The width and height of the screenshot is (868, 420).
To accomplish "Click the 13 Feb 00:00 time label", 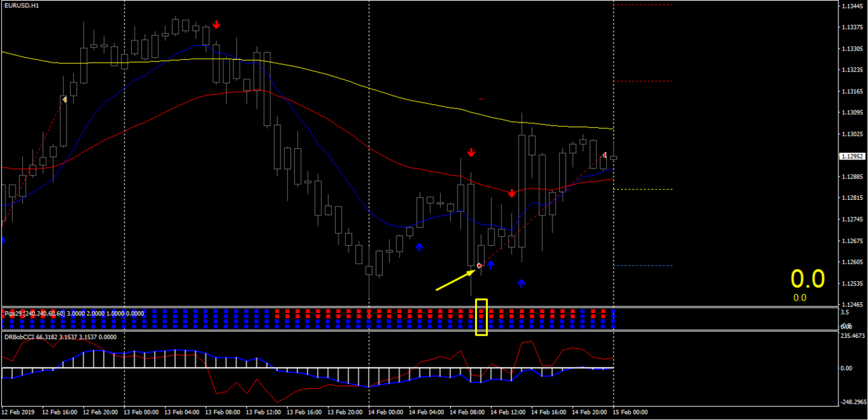I will [141, 411].
